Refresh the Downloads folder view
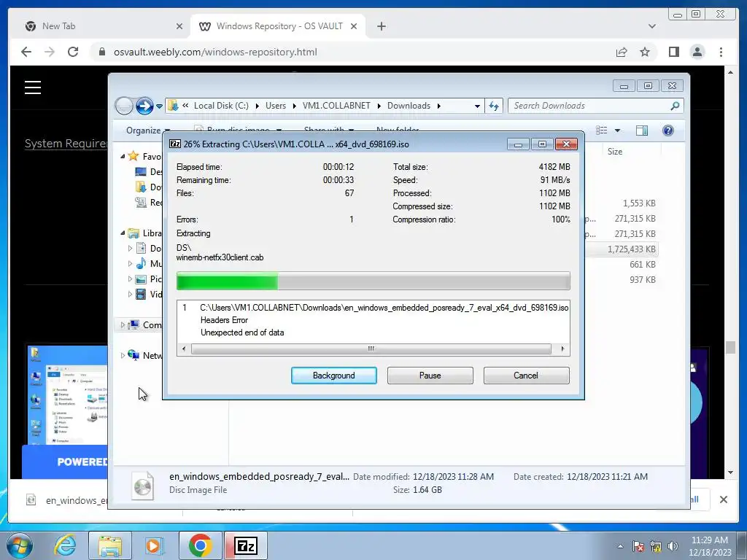The height and width of the screenshot is (560, 747). [494, 106]
